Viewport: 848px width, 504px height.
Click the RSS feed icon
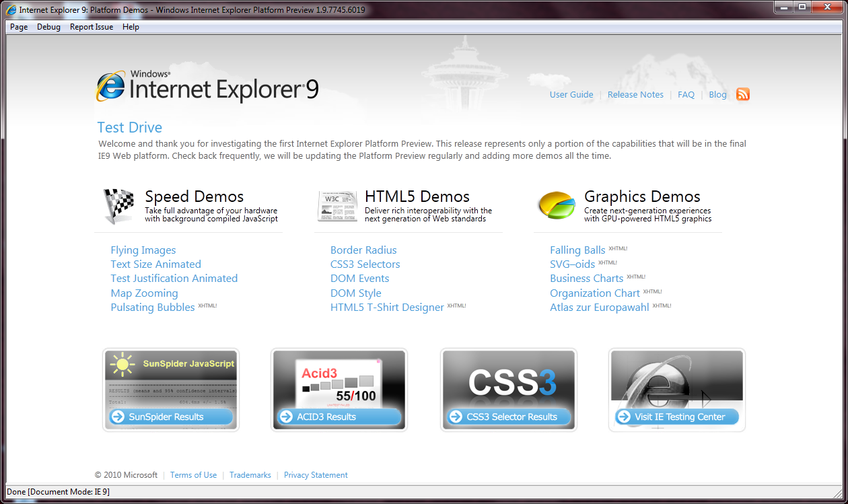click(743, 94)
